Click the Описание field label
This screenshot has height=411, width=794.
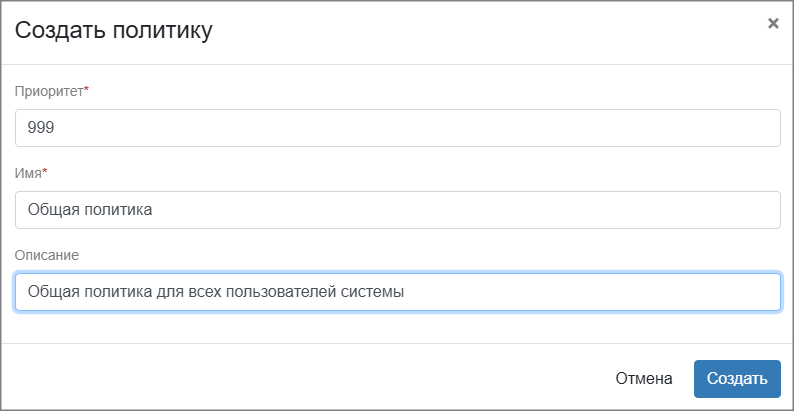(47, 255)
